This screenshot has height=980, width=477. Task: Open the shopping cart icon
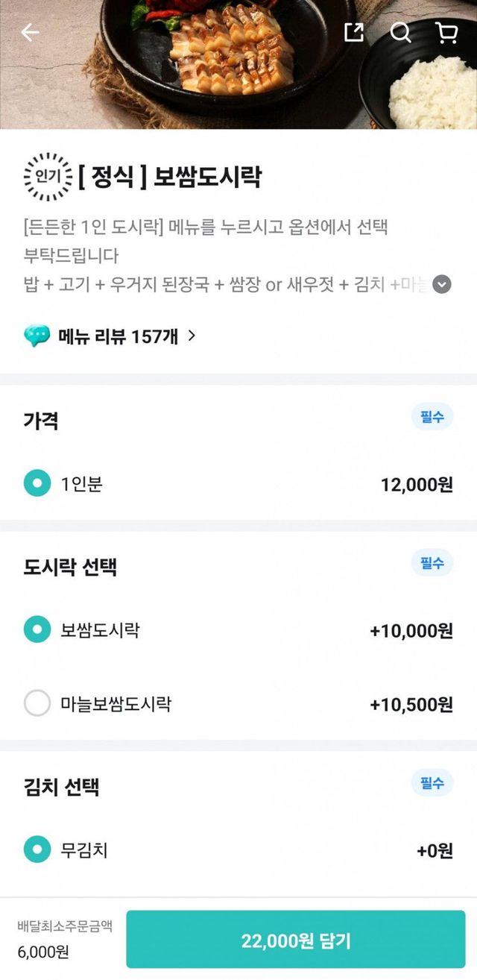446,32
